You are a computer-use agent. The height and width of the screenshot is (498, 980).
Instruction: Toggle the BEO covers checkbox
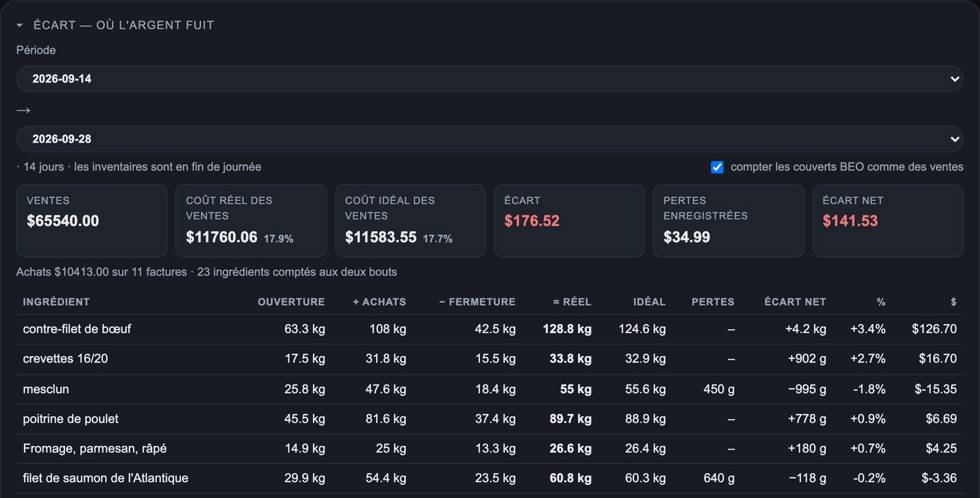[717, 167]
